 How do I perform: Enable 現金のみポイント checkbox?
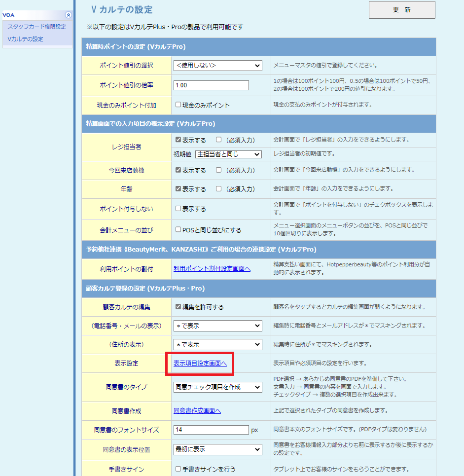pos(178,105)
